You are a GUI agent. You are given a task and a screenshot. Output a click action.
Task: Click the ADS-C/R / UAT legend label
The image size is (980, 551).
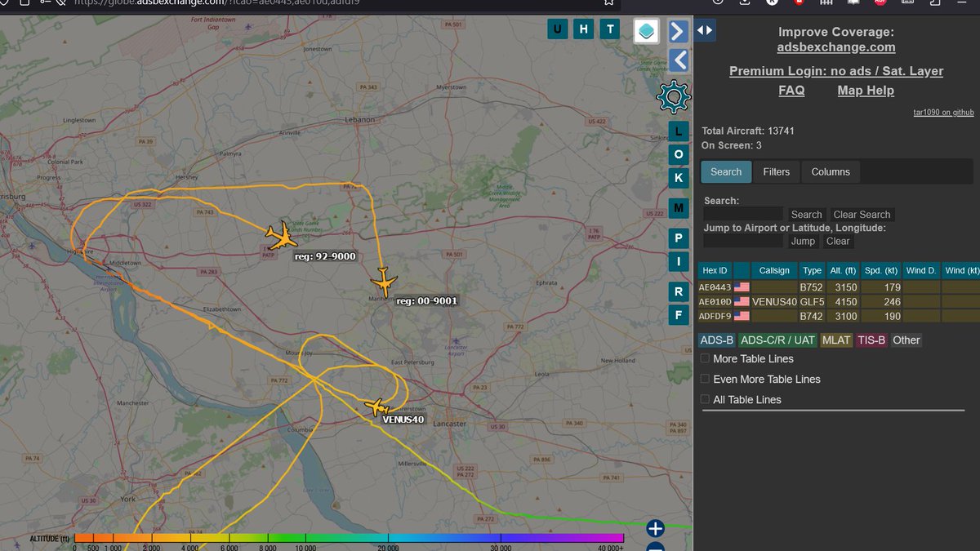[x=777, y=340]
